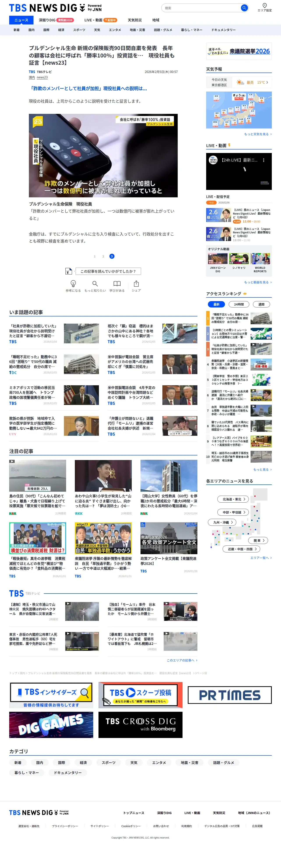281x868 pixels.
Task: Select the 週間 ranking tab
Action: click(x=262, y=304)
